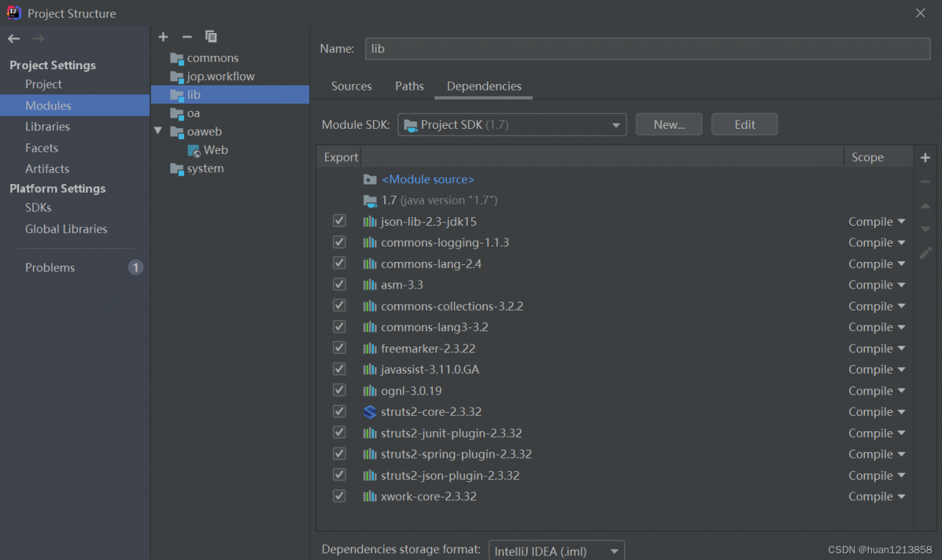Change scope dropdown for json-lib-2.3-jdk15
The width and height of the screenshot is (942, 560).
tap(877, 221)
